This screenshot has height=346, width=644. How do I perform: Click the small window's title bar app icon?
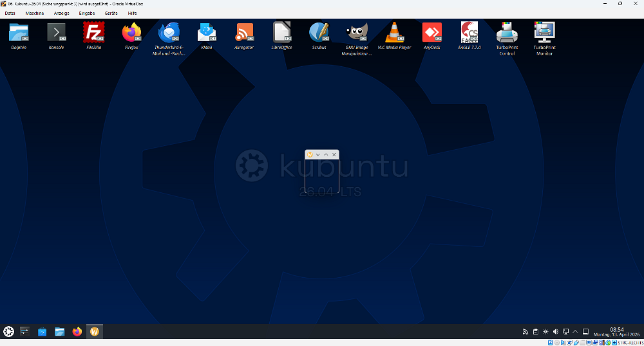(310, 154)
